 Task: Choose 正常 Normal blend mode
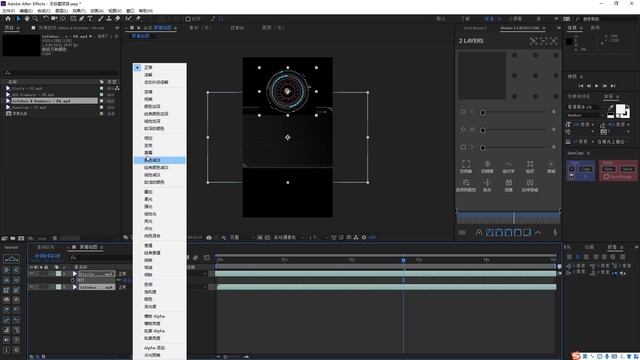(x=160, y=67)
